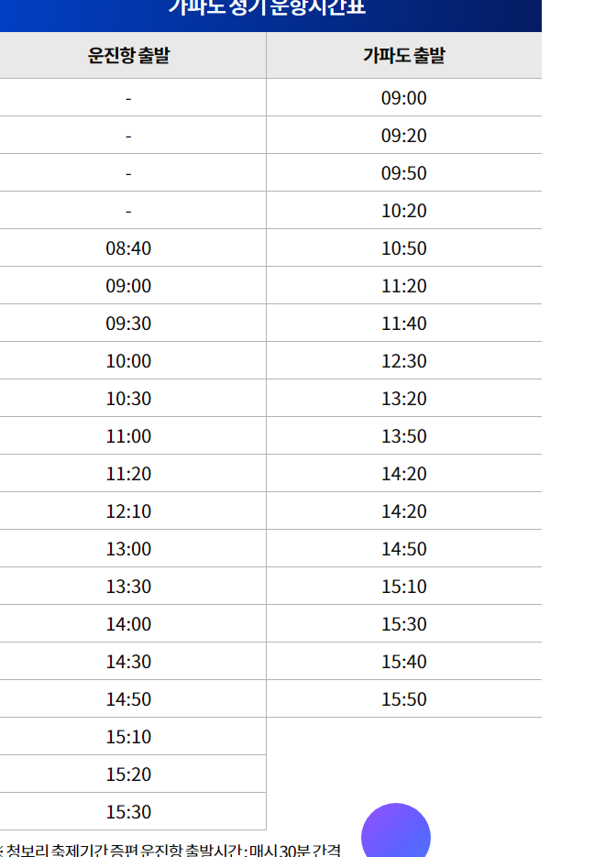Select the 09:20 가파도 departure cell
Viewport: 616px width, 857px height.
(x=404, y=136)
